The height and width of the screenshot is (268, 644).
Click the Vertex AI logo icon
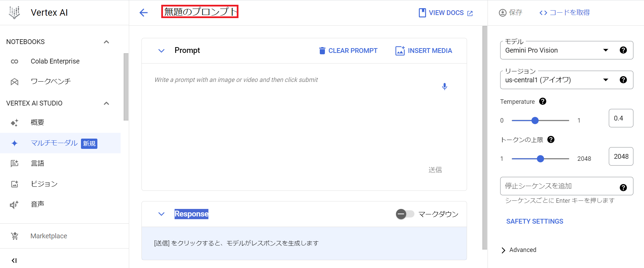coord(14,13)
